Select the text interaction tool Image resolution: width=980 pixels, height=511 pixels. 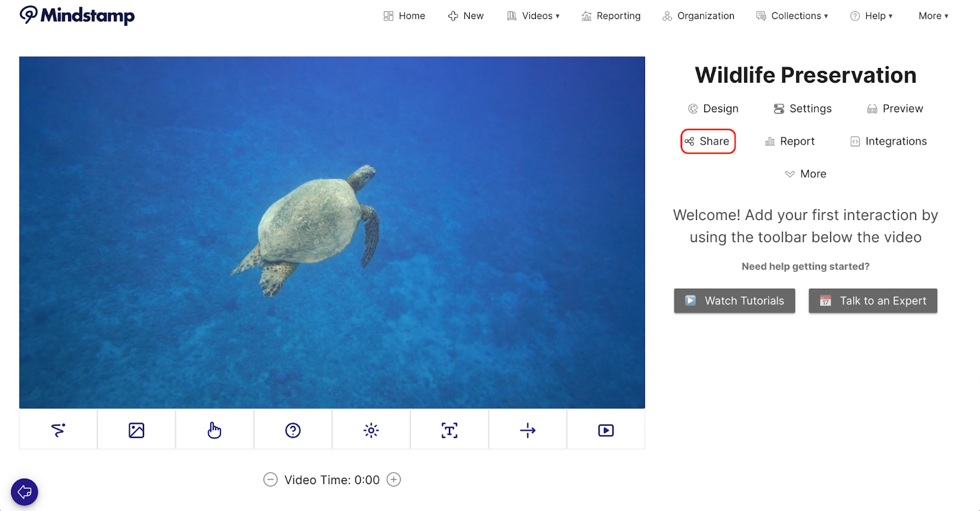pos(450,430)
